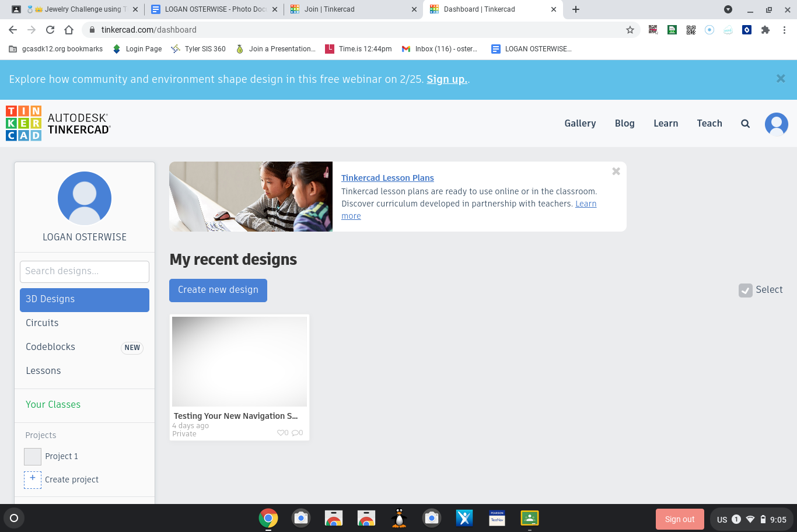Click the Create project label
Image resolution: width=797 pixels, height=532 pixels.
pyautogui.click(x=72, y=480)
